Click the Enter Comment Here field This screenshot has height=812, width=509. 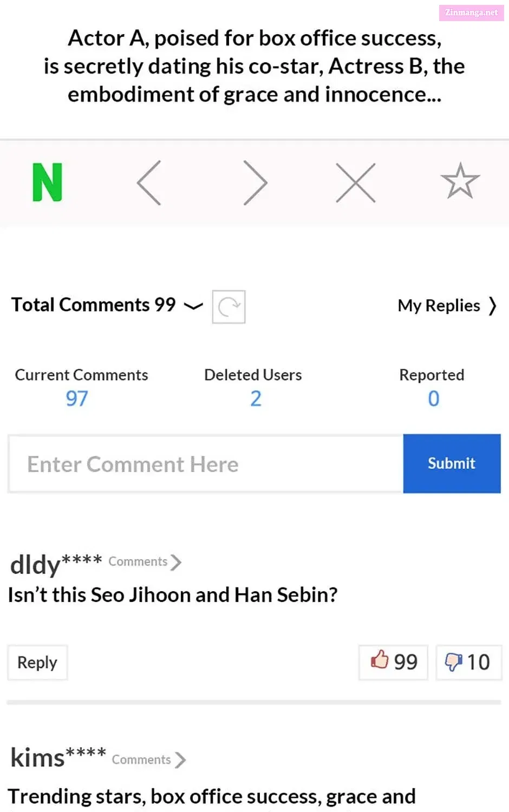tap(206, 464)
